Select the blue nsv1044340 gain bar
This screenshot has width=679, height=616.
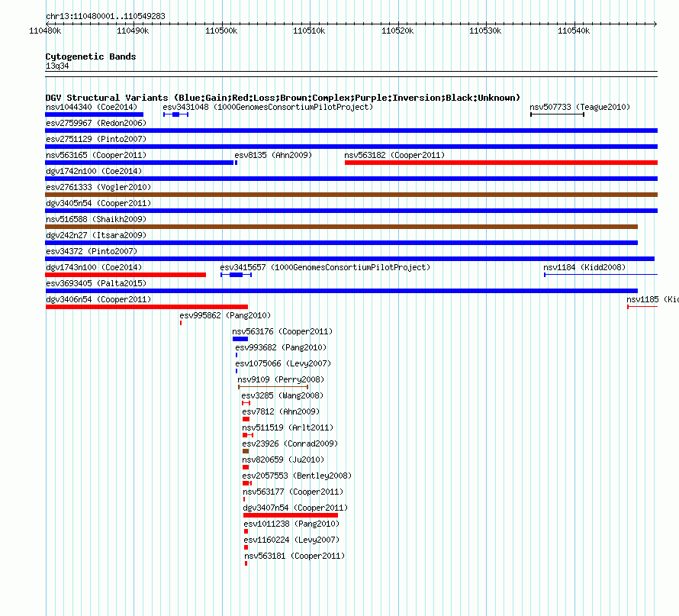point(94,114)
